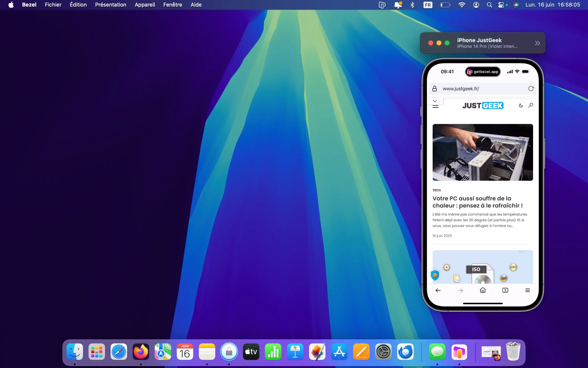Tap the lock icon in address bar
The width and height of the screenshot is (588, 368).
(435, 89)
